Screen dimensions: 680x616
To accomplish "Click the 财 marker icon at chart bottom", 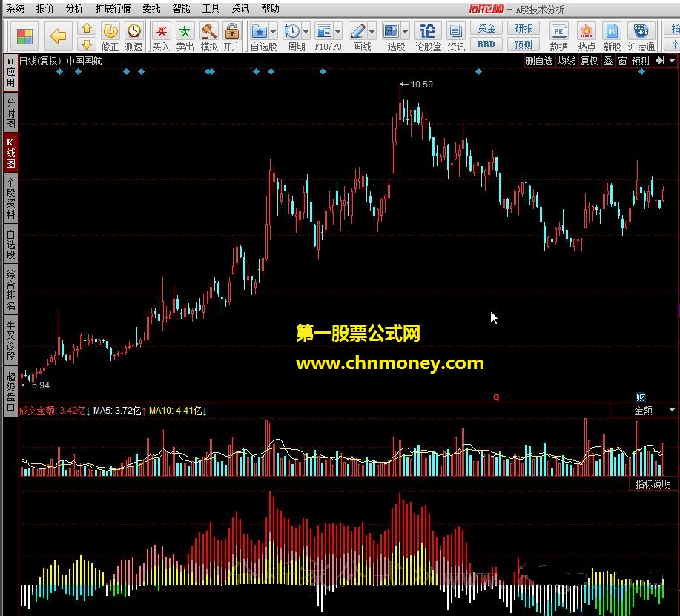I will tap(641, 397).
